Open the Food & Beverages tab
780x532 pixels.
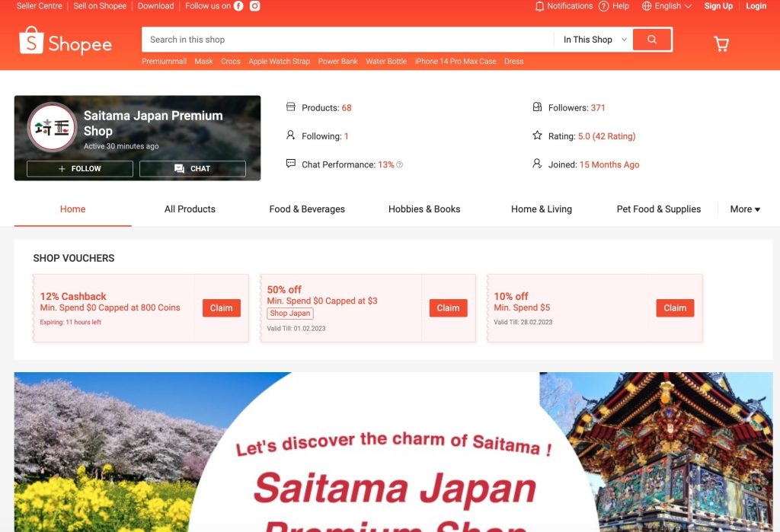click(307, 209)
